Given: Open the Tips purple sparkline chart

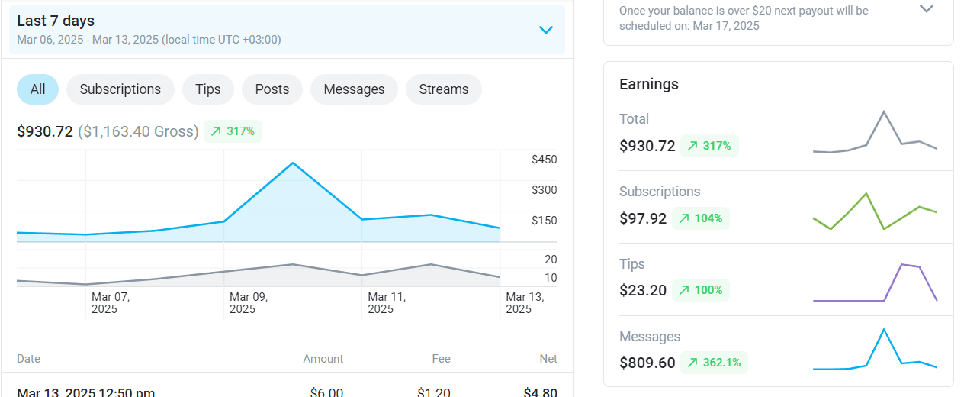Looking at the screenshot, I should 875,282.
